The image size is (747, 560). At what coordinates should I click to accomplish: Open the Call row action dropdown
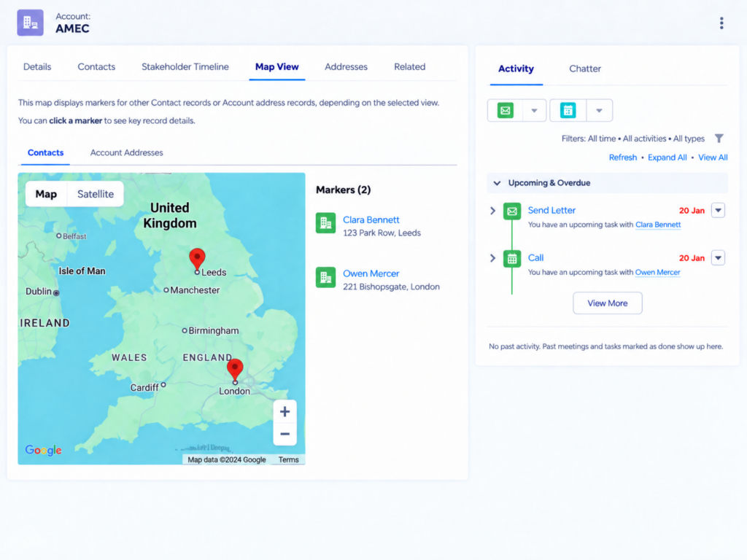(718, 257)
